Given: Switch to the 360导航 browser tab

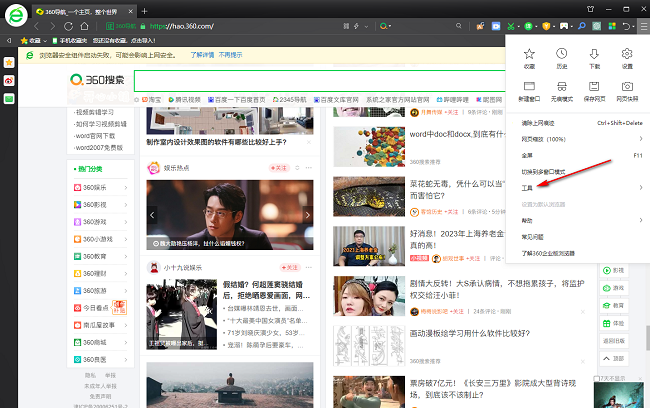Looking at the screenshot, I should click(x=84, y=12).
